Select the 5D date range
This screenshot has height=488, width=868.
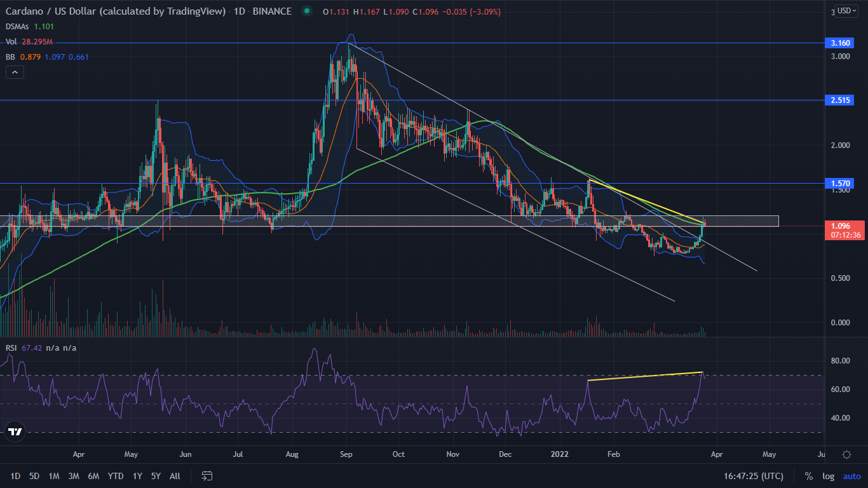coord(34,476)
